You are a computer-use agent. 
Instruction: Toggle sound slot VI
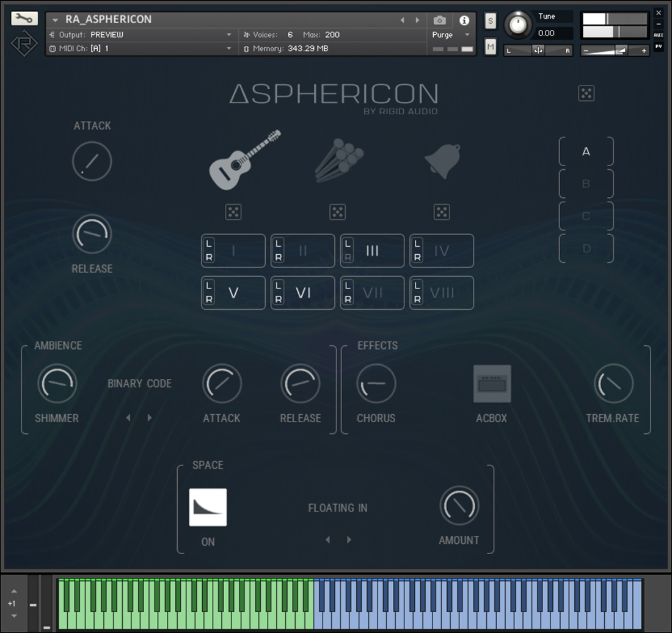(x=303, y=293)
